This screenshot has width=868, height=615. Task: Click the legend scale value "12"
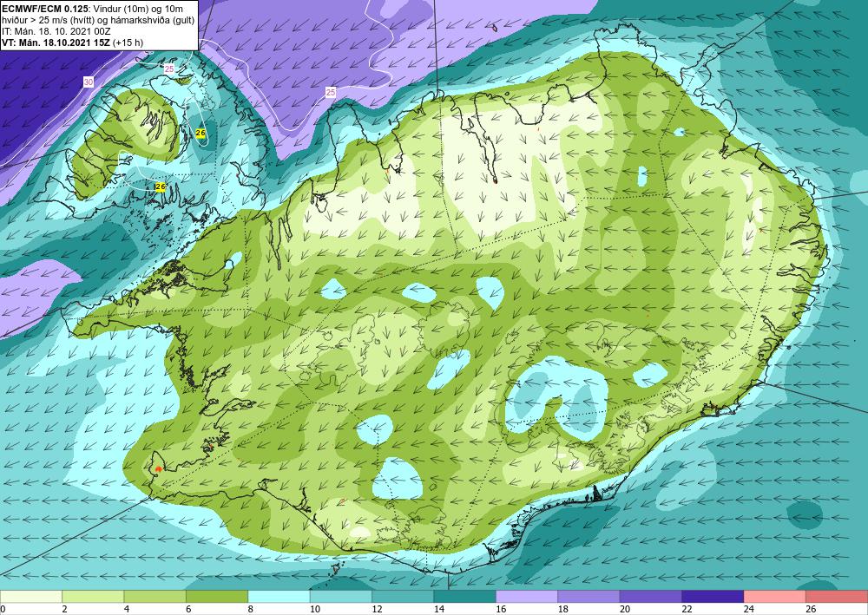[377, 609]
